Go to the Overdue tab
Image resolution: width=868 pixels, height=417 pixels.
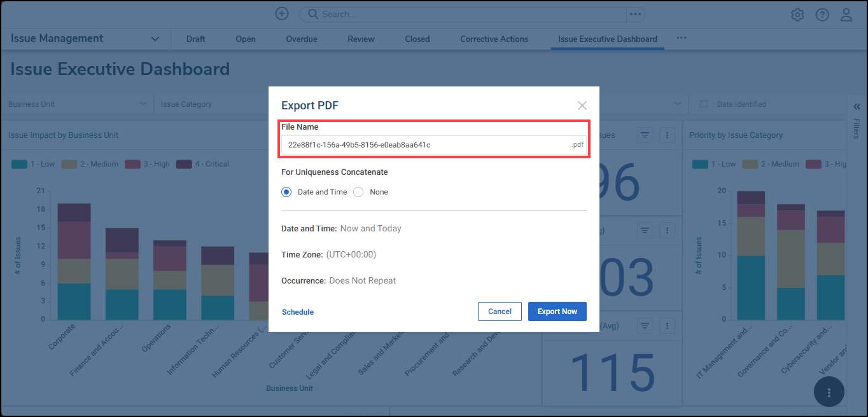point(301,39)
